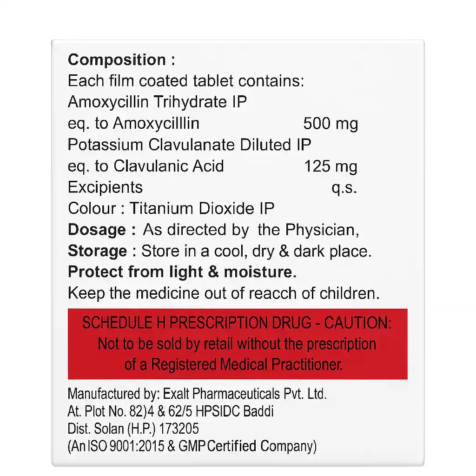Select the 'Excipients' word
Viewport: 476px width, 476px height.
106,187
